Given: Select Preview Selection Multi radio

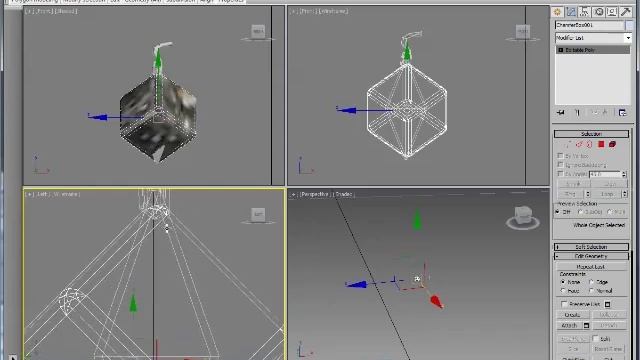Looking at the screenshot, I should 609,212.
